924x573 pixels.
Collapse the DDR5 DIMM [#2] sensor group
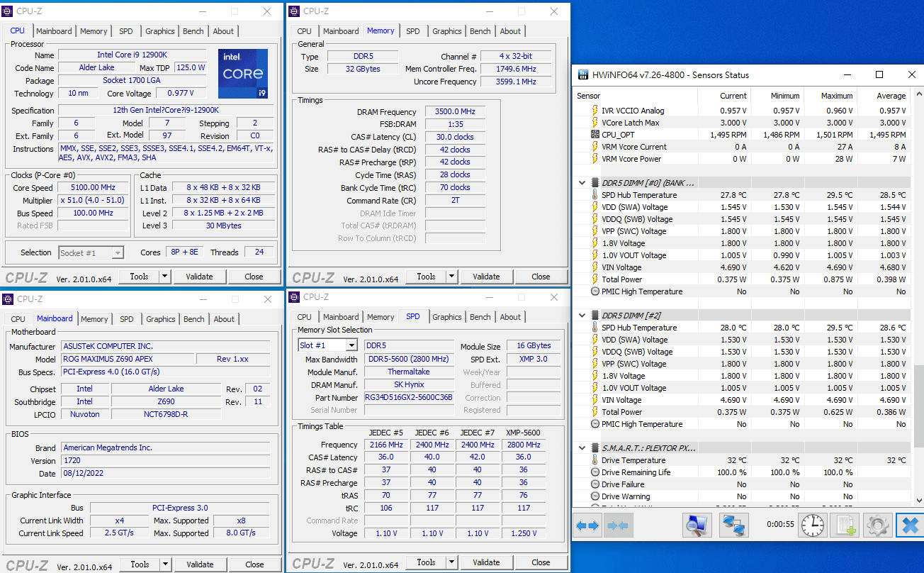582,316
